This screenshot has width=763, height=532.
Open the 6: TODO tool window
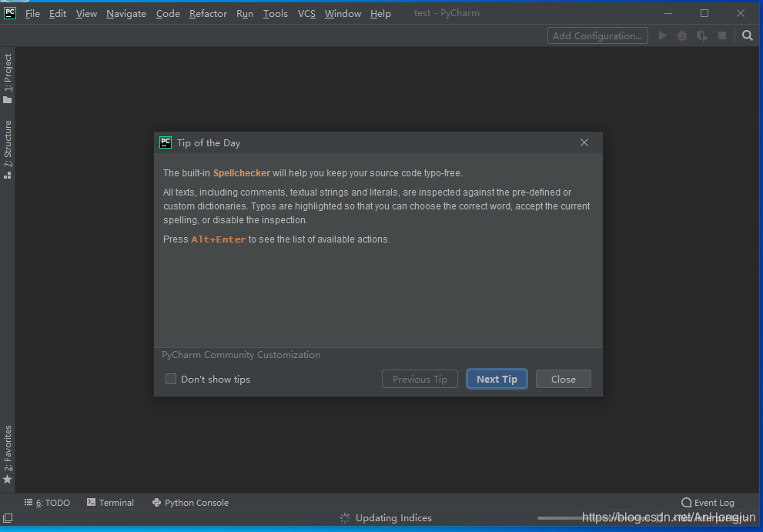point(47,502)
